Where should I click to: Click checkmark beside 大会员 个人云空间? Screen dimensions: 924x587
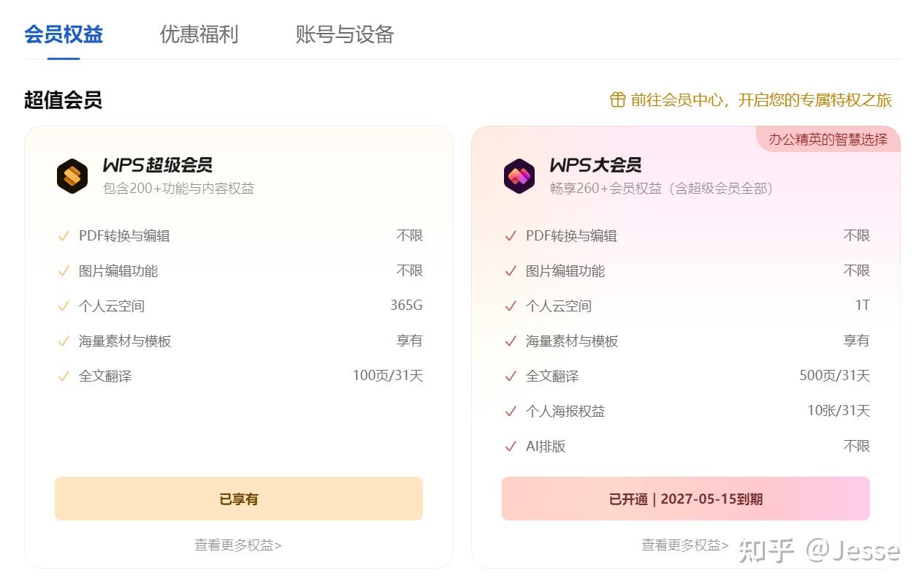(x=511, y=306)
